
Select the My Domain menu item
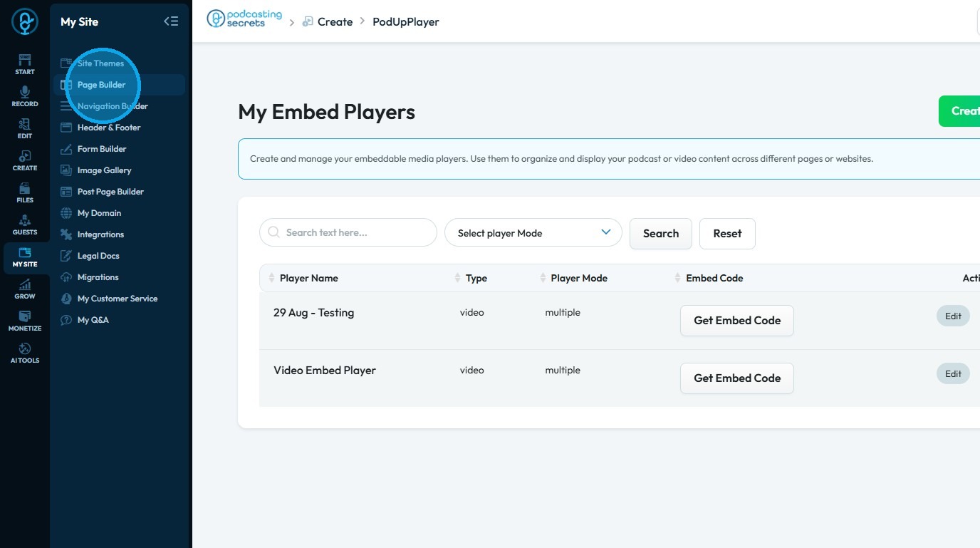click(99, 213)
